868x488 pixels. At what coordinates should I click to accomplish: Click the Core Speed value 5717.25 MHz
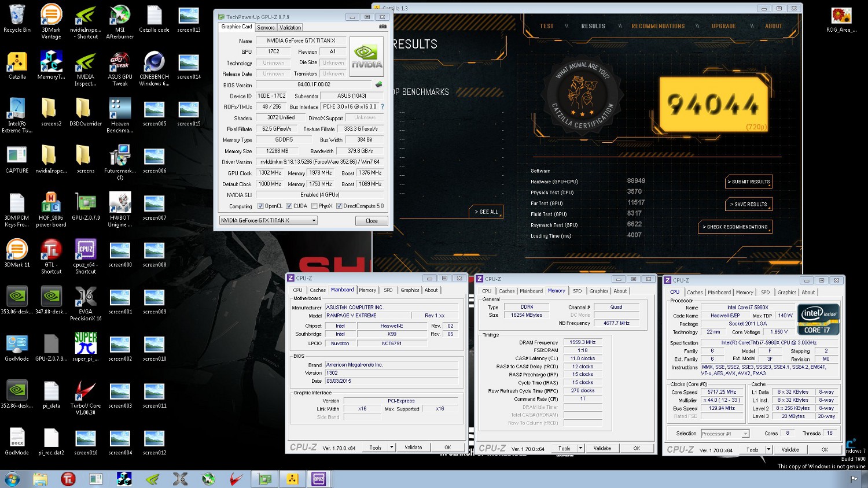722,392
